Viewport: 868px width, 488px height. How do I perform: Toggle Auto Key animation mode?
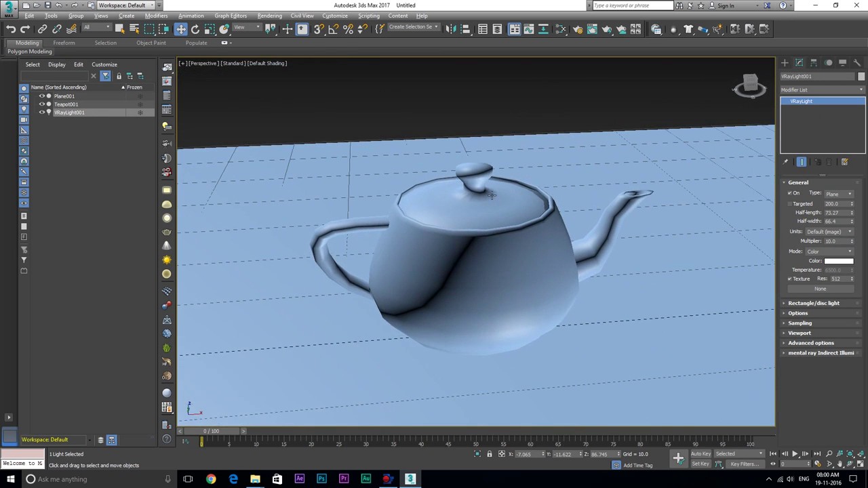701,454
